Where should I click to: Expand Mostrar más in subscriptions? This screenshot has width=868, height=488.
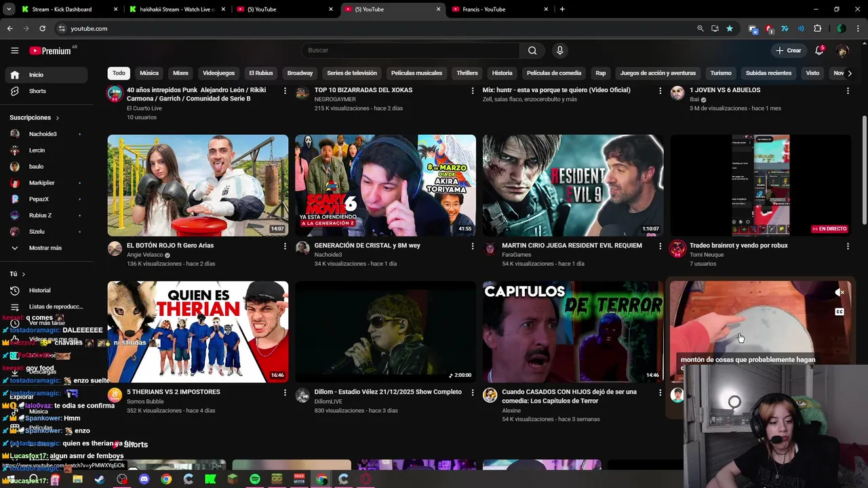45,248
